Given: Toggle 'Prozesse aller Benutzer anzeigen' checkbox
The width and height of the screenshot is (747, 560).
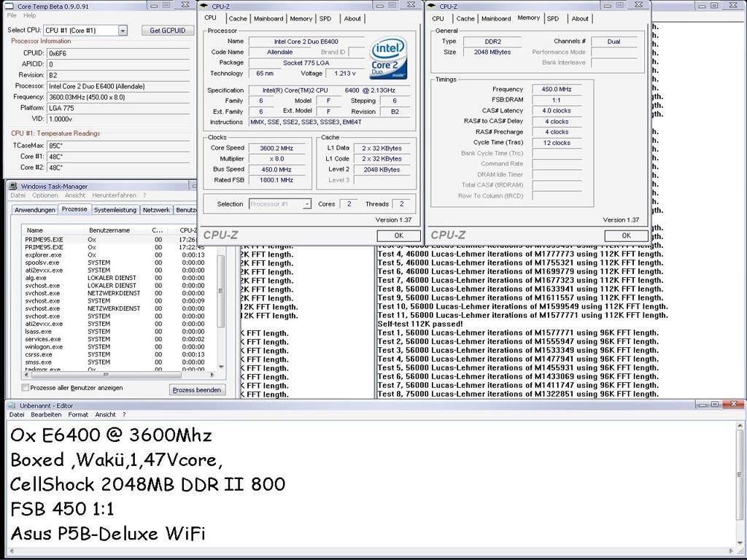Looking at the screenshot, I should (x=26, y=388).
